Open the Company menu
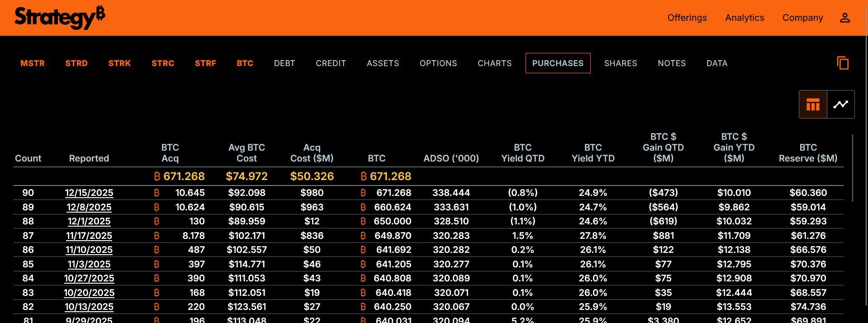Viewport: 868px width, 323px height. 802,18
